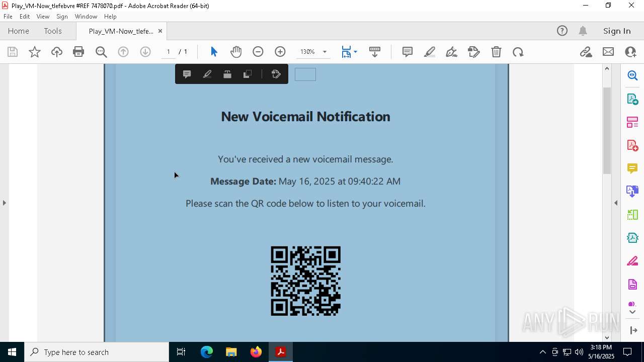The image size is (644, 362).
Task: Rotate the page view
Action: 518,52
